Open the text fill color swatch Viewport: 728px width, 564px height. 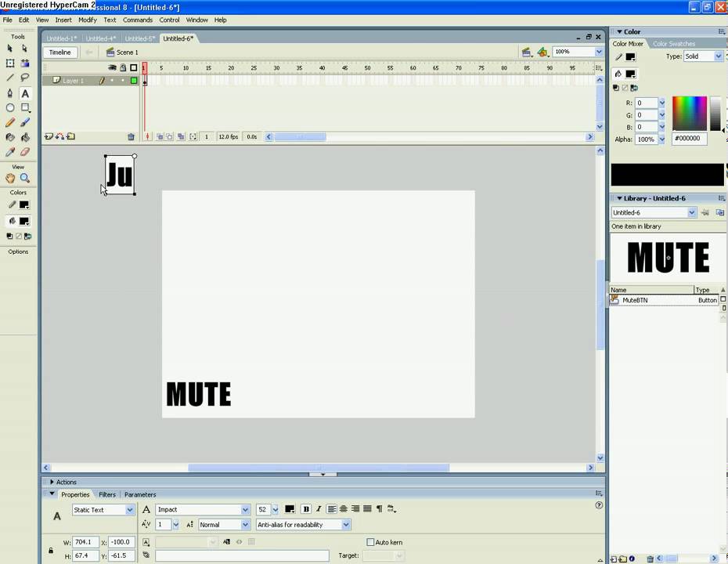pos(290,509)
